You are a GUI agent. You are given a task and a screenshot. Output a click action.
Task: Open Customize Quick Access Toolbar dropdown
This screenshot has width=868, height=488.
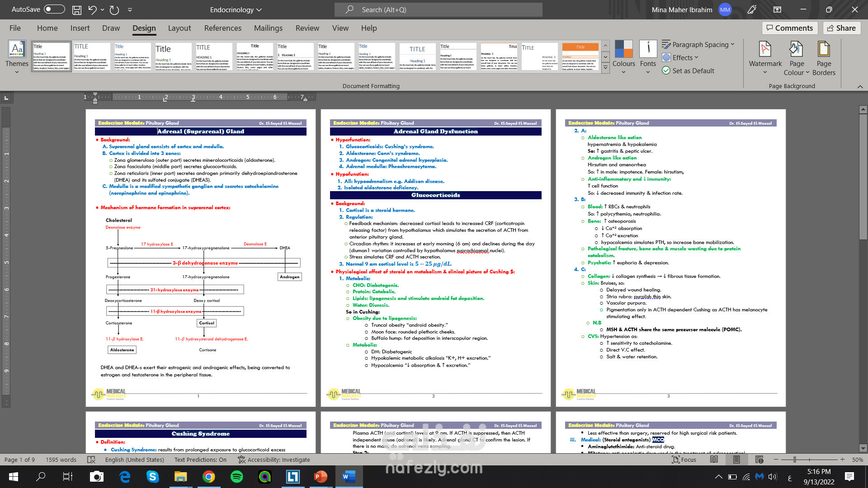point(130,9)
